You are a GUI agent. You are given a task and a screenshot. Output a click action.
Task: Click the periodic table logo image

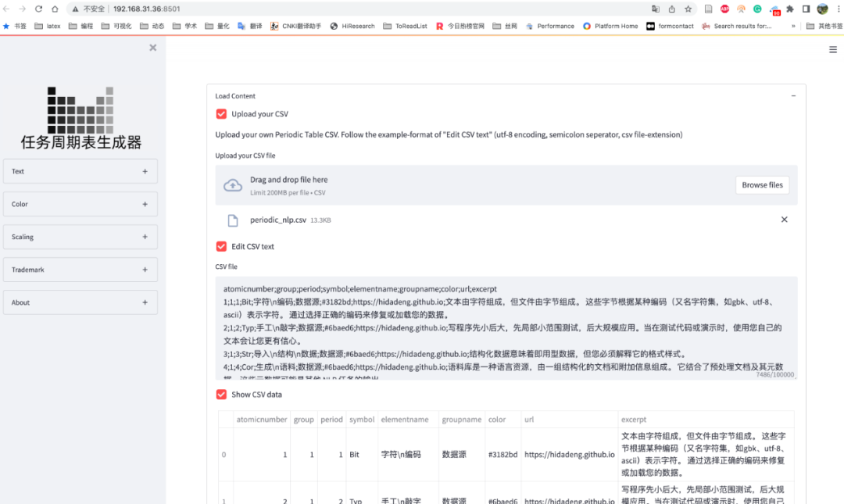[80, 110]
